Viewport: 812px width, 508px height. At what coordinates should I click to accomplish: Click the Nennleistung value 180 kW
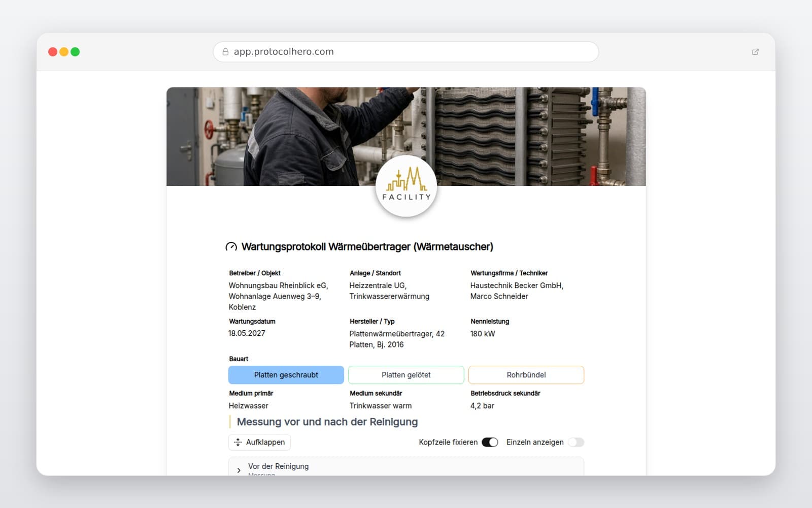click(483, 334)
